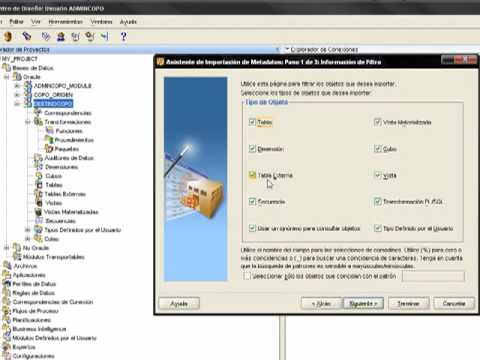Click the Siguiente button
This screenshot has height=360, width=480.
[363, 303]
